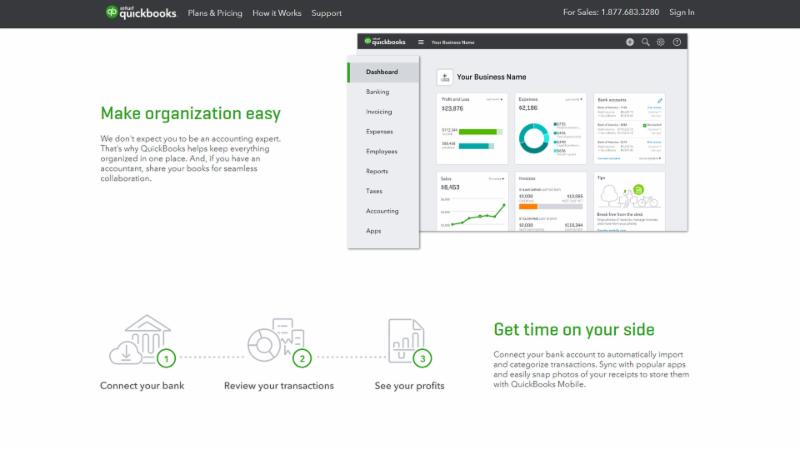800x450 pixels.
Task: Click the orange invoices progress bar
Action: coord(528,207)
